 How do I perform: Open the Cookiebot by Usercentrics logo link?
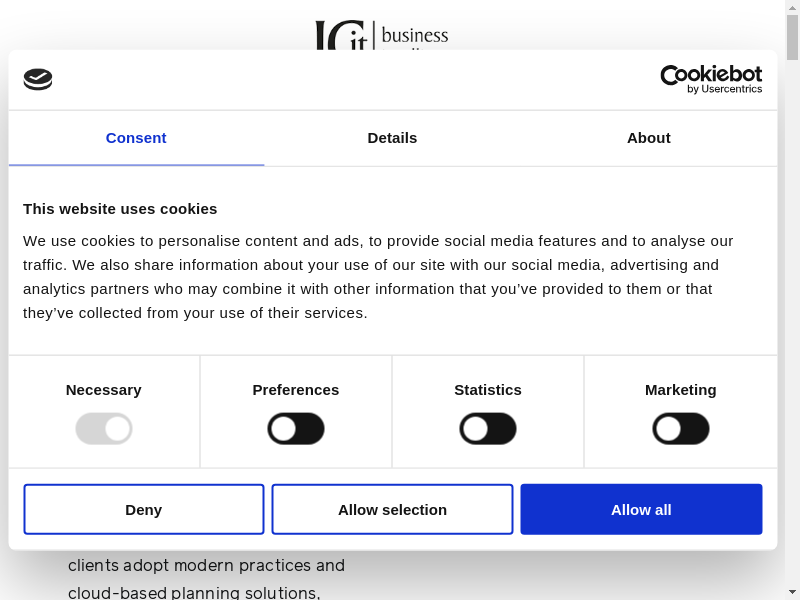click(711, 79)
